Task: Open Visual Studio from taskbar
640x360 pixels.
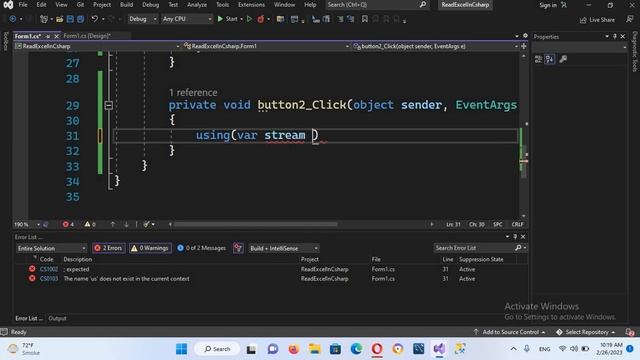Action: 439,349
